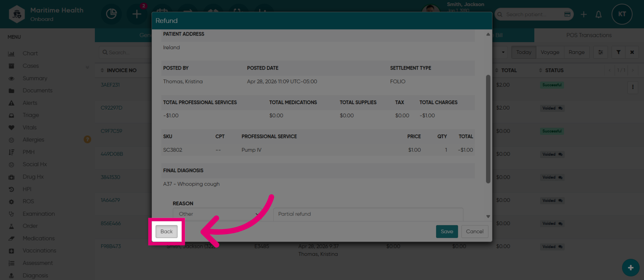Switch to the POS Transactions tab
The height and width of the screenshot is (280, 644).
(x=589, y=35)
